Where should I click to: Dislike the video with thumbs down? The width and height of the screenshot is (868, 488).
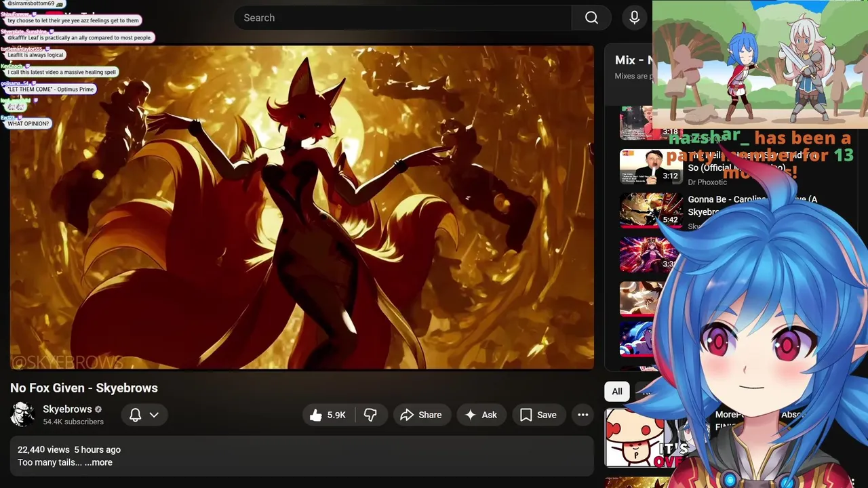coord(370,415)
